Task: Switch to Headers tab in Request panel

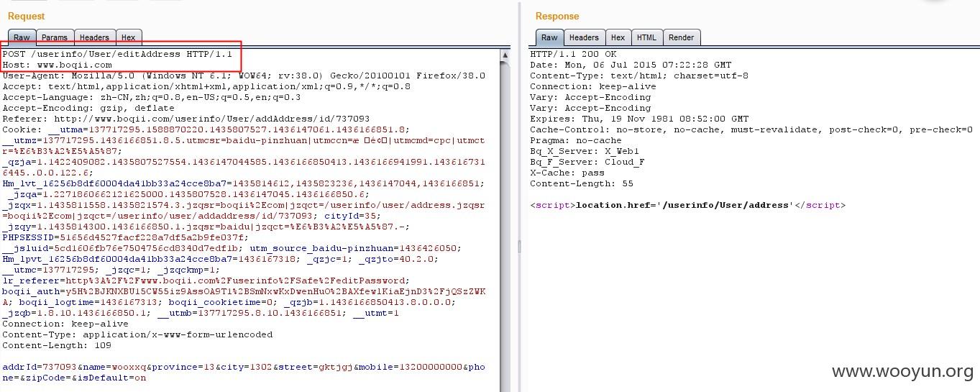Action: tap(94, 37)
